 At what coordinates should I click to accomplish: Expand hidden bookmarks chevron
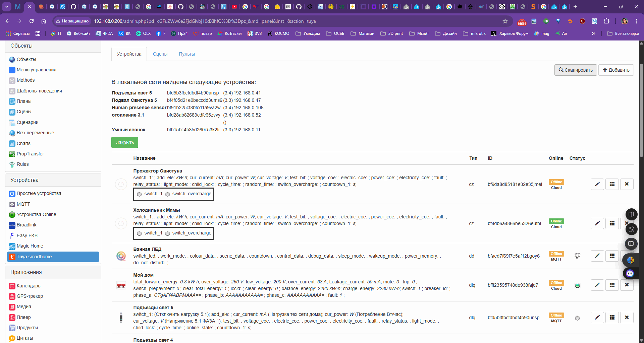pyautogui.click(x=593, y=33)
